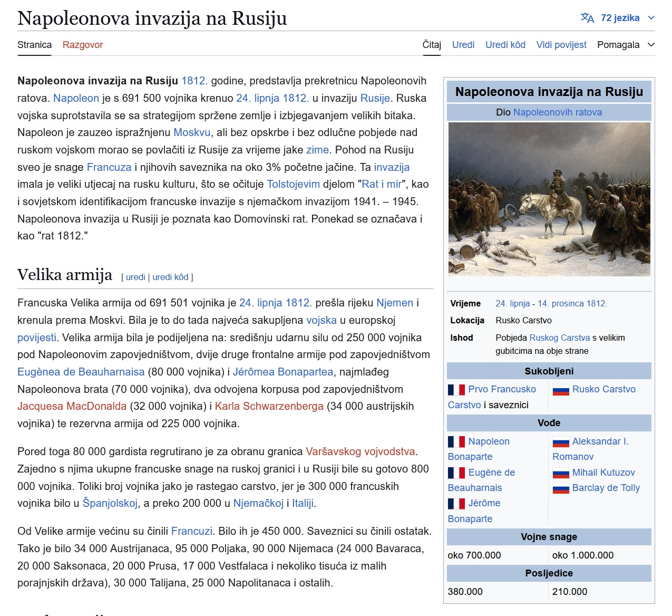Open the Vidi povijest history tab
The height and width of the screenshot is (616, 672).
click(561, 45)
